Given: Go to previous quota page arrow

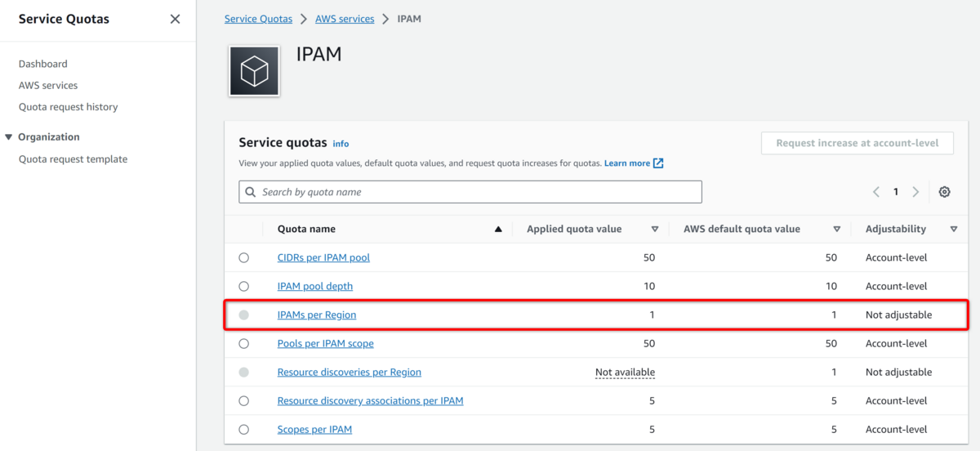Looking at the screenshot, I should [x=876, y=192].
